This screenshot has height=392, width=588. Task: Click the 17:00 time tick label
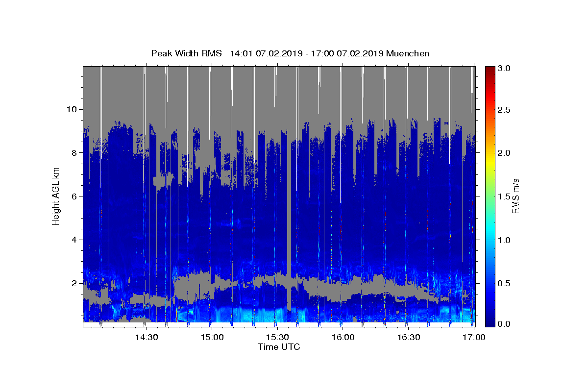point(474,337)
